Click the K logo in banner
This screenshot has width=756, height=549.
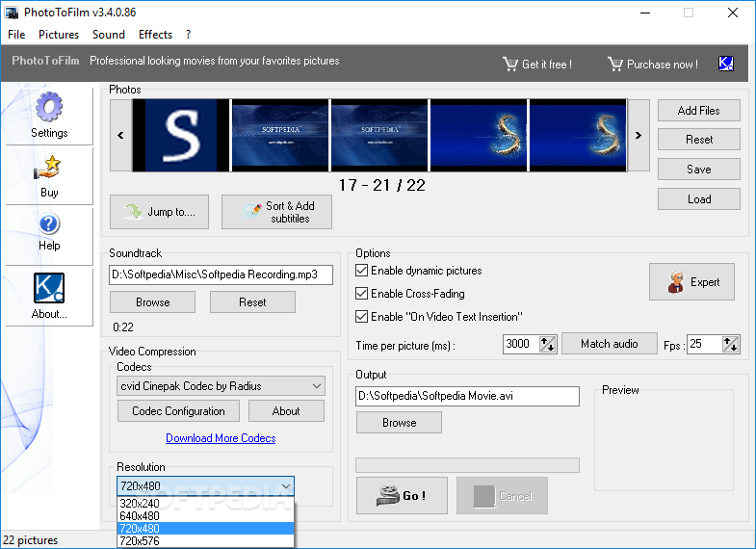pos(726,64)
